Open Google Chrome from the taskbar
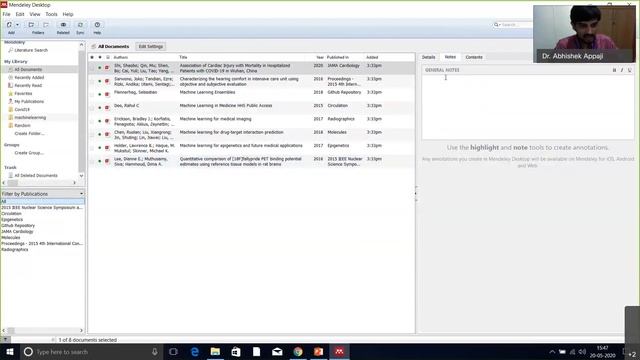 click(298, 352)
